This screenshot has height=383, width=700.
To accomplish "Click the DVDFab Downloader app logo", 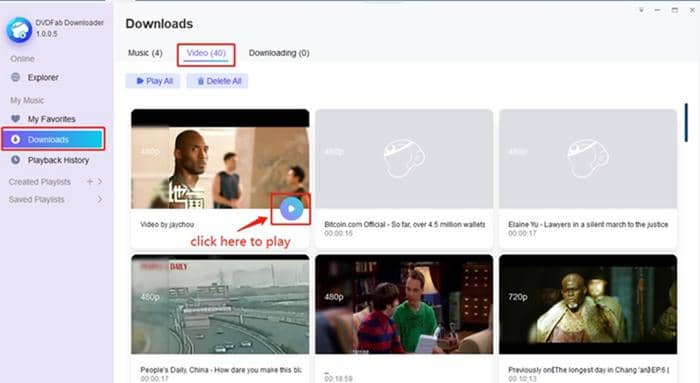I will click(x=19, y=30).
